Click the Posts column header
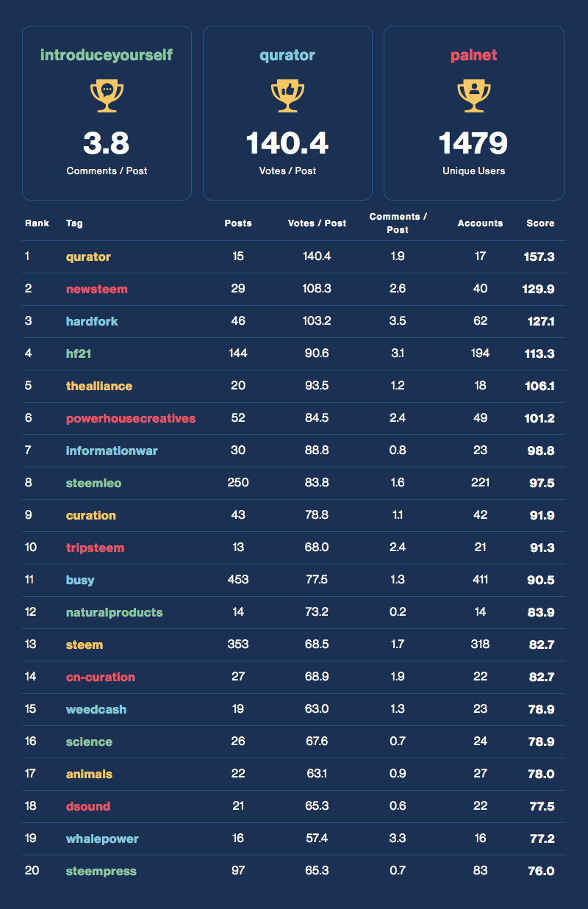Screen dimensions: 588x909 238,223
